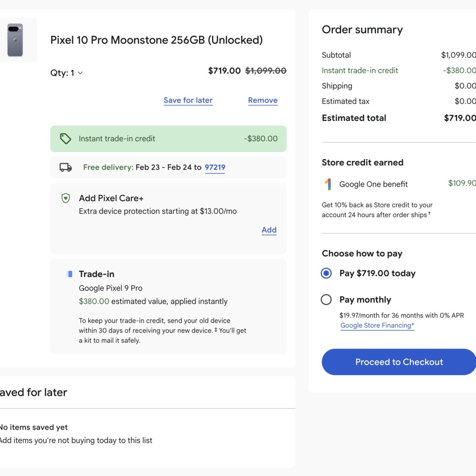Choose the Pay monthly radio button

click(x=326, y=299)
